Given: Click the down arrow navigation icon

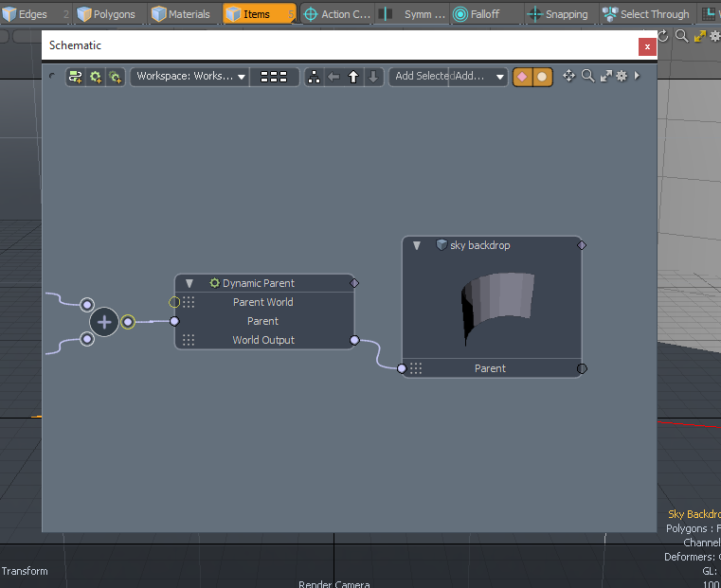Looking at the screenshot, I should point(373,77).
